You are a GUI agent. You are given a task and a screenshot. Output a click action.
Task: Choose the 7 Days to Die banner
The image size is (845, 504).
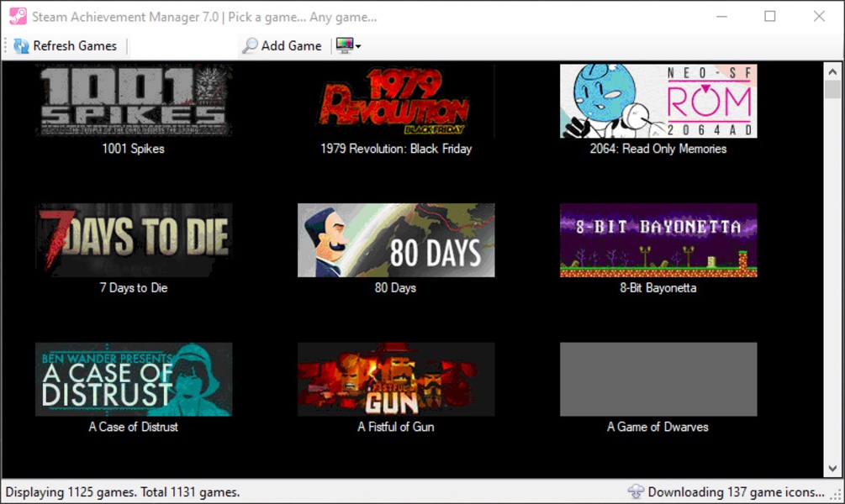coord(134,240)
